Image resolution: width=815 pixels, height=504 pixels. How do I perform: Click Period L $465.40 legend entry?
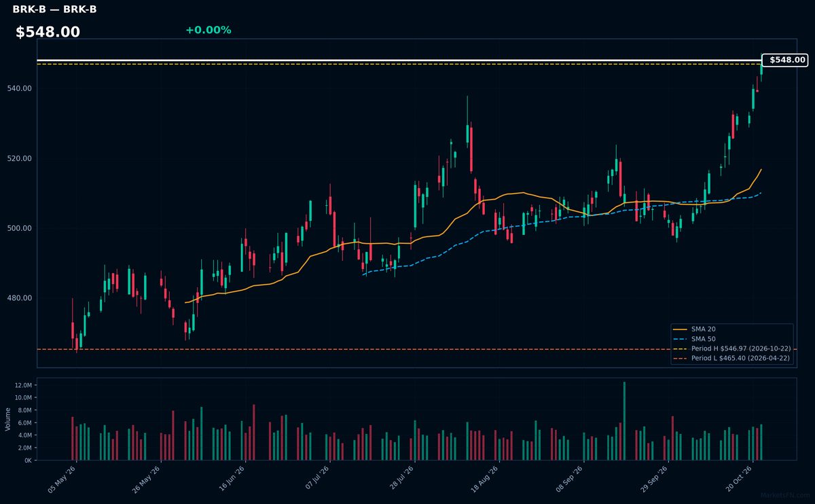(732, 358)
